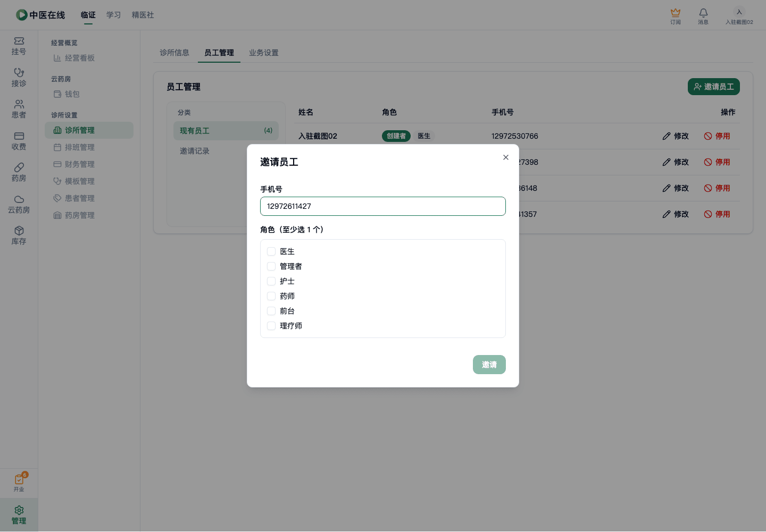This screenshot has height=532, width=766.
Task: Click 停用 in row ending 7398
Action: (x=717, y=162)
